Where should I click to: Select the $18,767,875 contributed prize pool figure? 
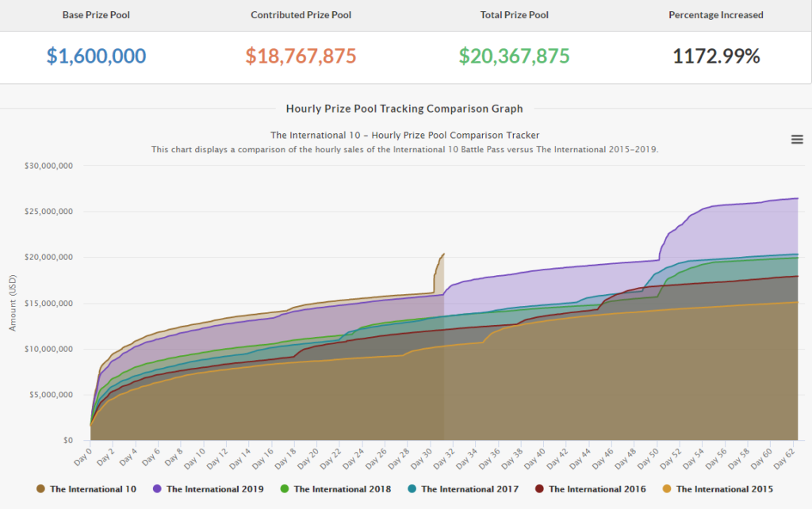[301, 56]
